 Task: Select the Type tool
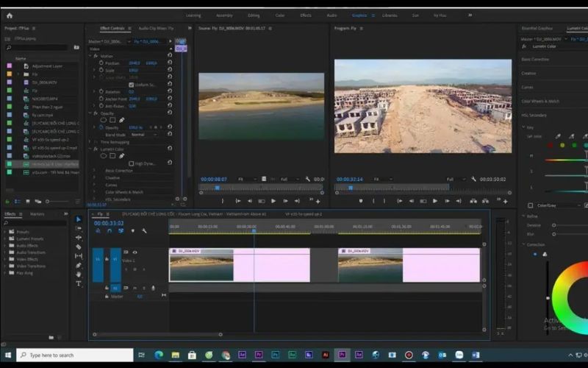pos(79,283)
